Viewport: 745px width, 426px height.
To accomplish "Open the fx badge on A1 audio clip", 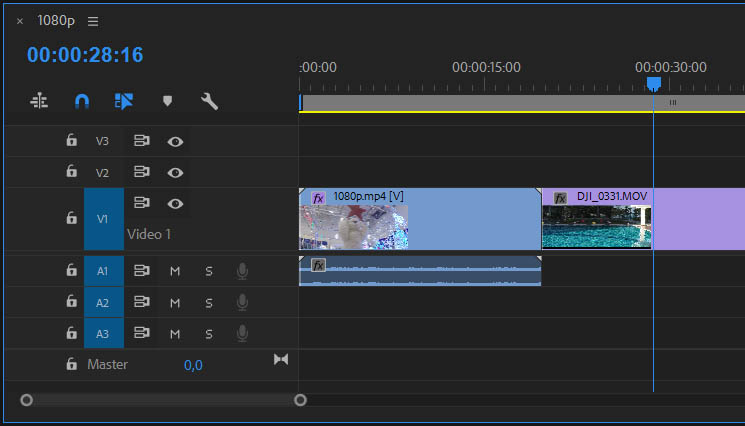I will point(318,265).
